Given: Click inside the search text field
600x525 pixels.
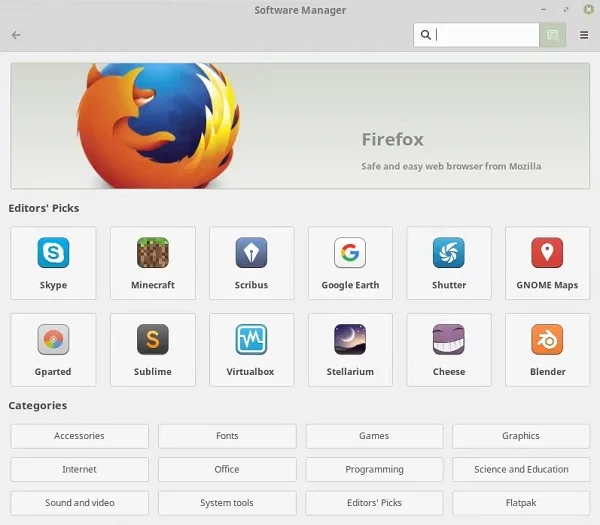Looking at the screenshot, I should [476, 35].
